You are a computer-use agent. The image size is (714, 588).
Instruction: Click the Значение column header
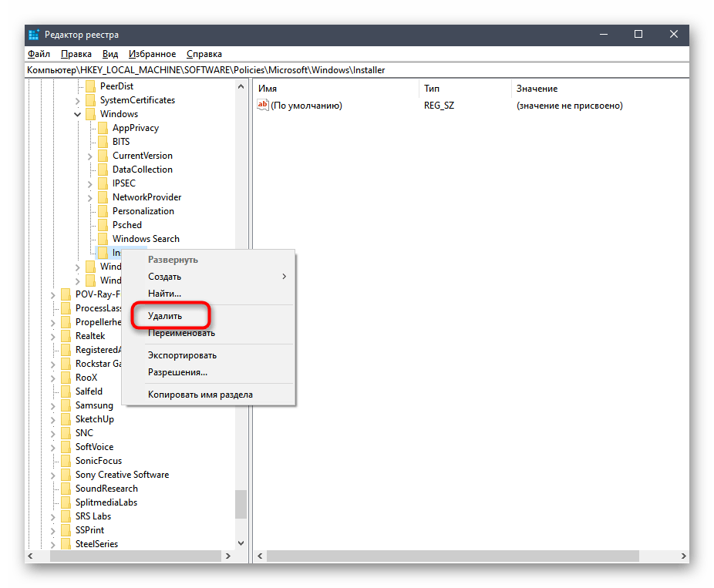point(537,89)
